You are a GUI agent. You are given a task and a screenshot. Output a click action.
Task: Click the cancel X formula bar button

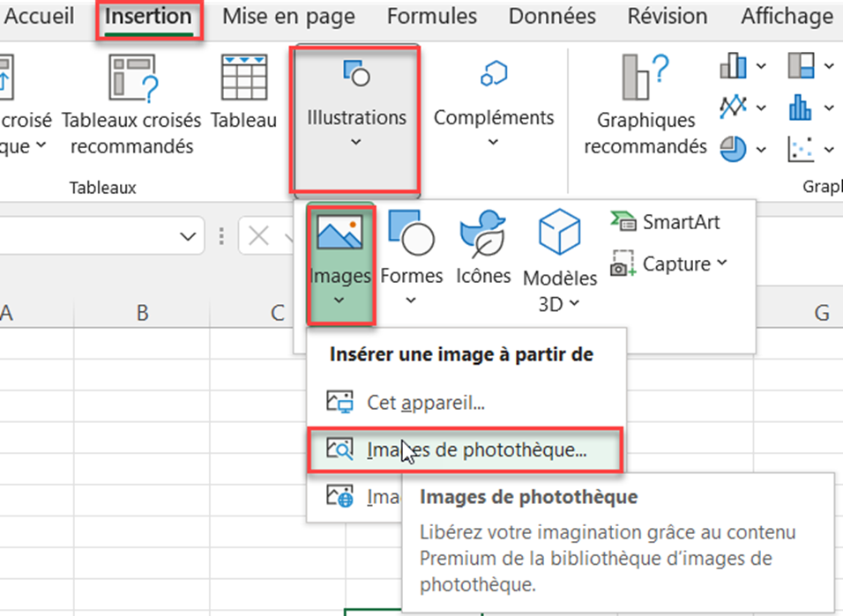coord(258,236)
